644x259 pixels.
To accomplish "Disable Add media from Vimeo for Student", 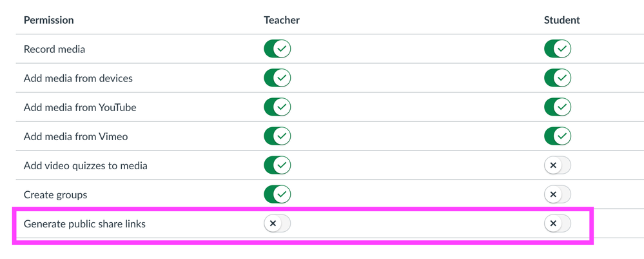I will (558, 136).
